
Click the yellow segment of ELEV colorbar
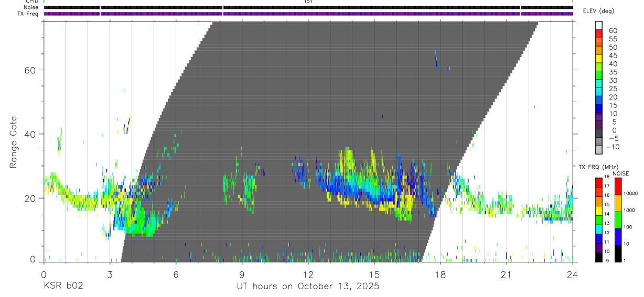click(x=599, y=59)
